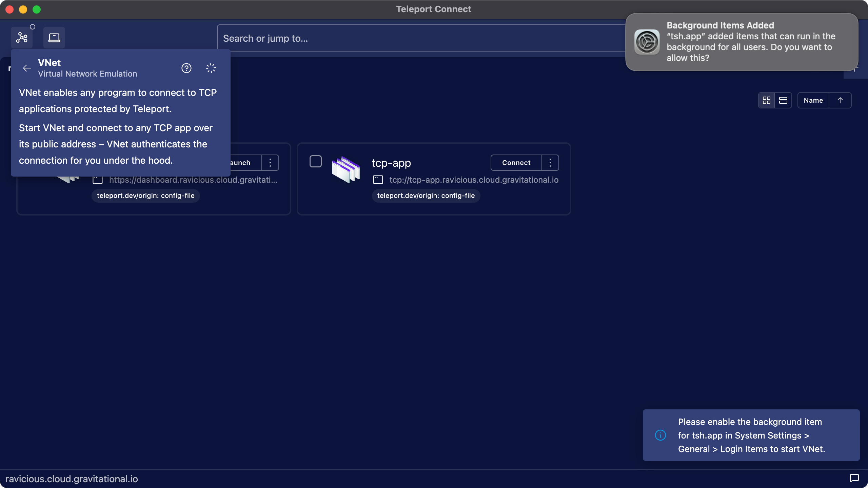Screen dimensions: 868x488
Task: Expand dashboard app Launch options menu
Action: [270, 163]
